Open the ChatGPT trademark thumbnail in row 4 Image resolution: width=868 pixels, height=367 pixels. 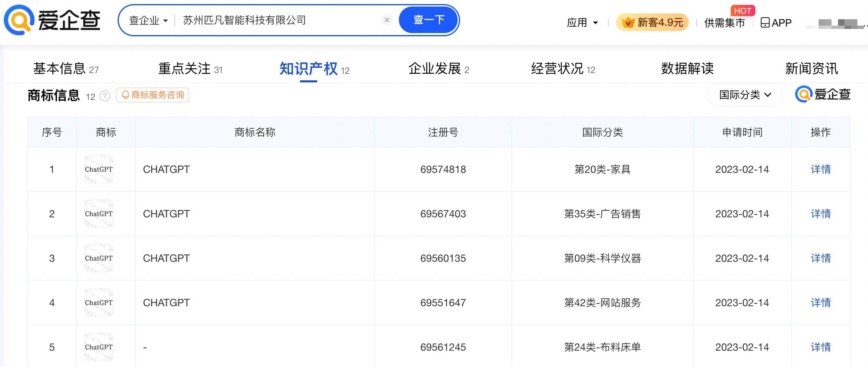99,303
